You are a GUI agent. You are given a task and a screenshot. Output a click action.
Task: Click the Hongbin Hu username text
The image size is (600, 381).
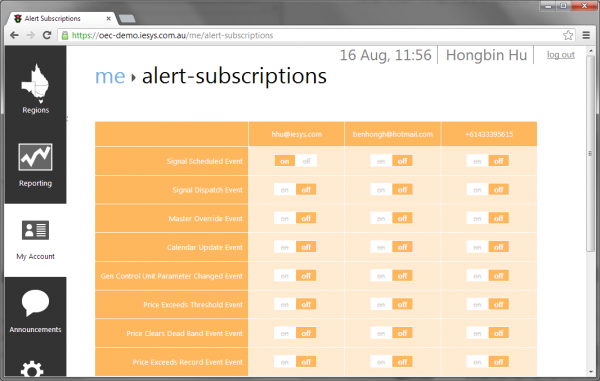click(x=486, y=55)
